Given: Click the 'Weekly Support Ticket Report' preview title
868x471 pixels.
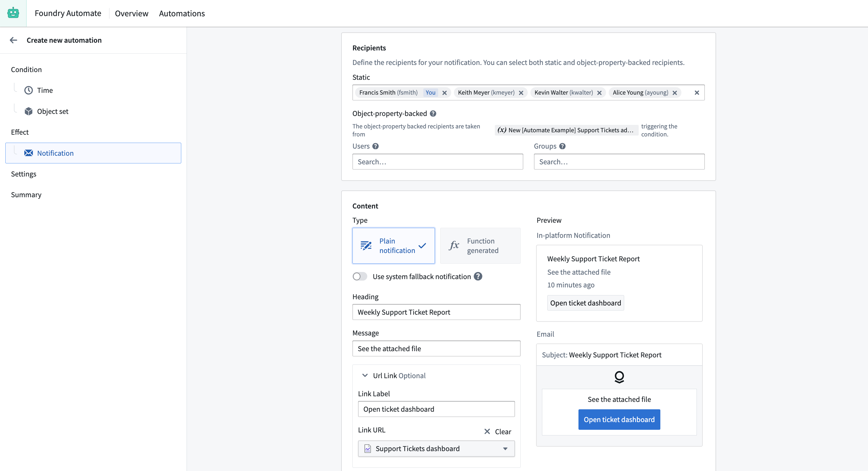Looking at the screenshot, I should click(x=593, y=259).
